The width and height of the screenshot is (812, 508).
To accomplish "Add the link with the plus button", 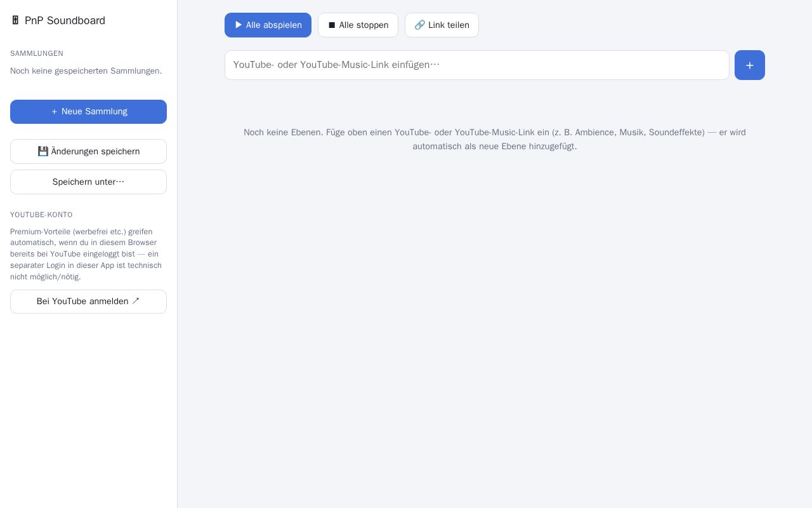I will (750, 65).
